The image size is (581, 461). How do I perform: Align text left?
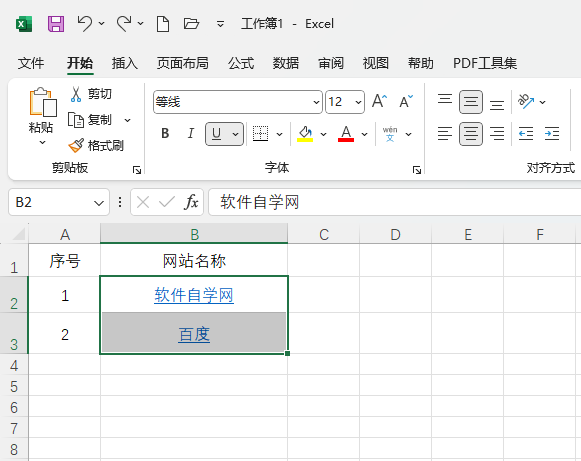coord(445,134)
